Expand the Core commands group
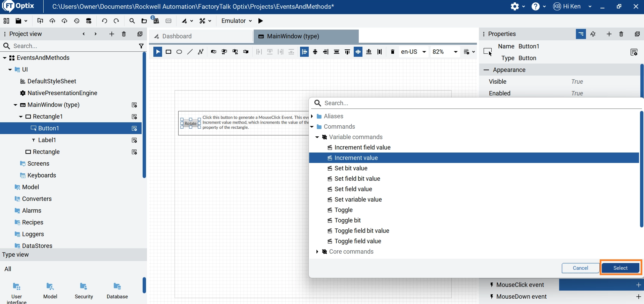Image resolution: width=644 pixels, height=304 pixels. (x=317, y=252)
